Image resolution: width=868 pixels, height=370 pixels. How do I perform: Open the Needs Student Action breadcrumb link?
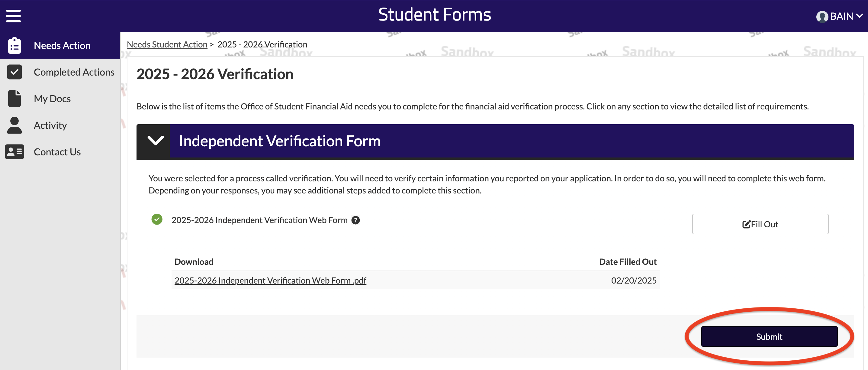167,44
